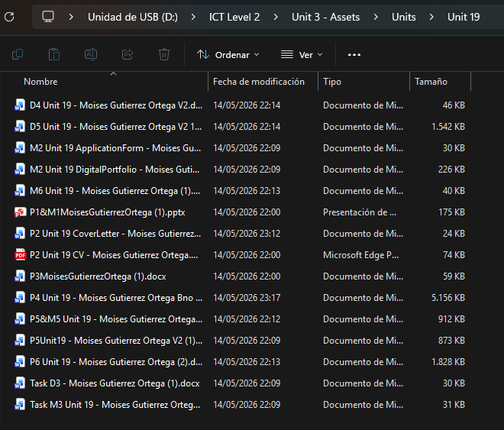This screenshot has height=430, width=504.
Task: Sort by the Tipo column header
Action: (x=332, y=82)
